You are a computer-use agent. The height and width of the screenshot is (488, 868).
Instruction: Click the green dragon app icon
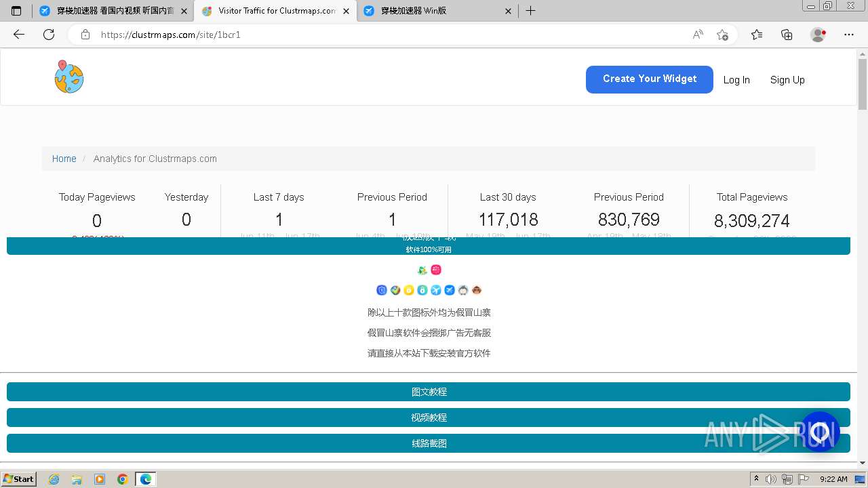point(422,270)
